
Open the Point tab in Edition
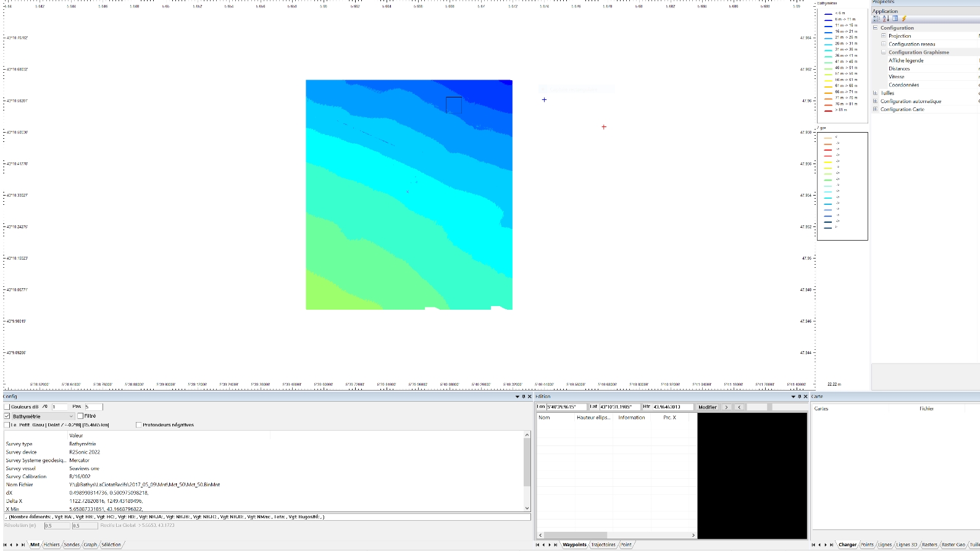click(626, 545)
